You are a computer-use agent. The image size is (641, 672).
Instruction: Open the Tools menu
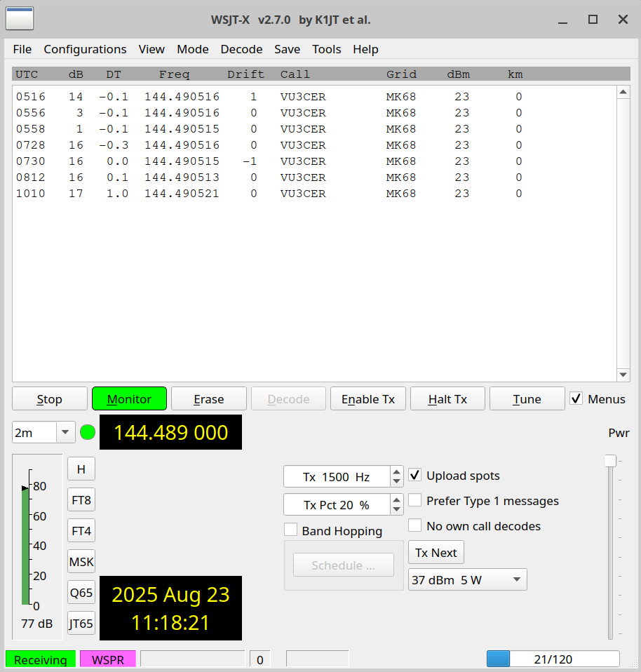pyautogui.click(x=327, y=49)
